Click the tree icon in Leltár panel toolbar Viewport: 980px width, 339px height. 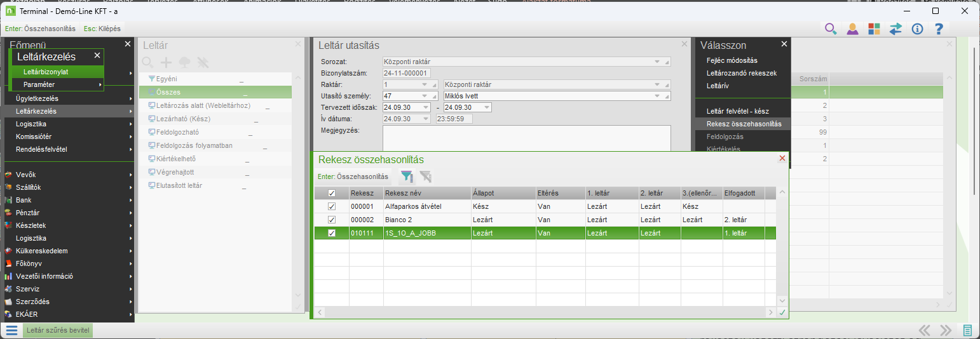(184, 62)
